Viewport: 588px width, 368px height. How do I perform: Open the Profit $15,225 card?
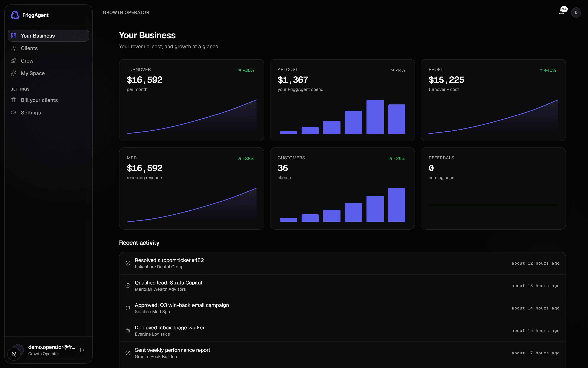pos(493,100)
